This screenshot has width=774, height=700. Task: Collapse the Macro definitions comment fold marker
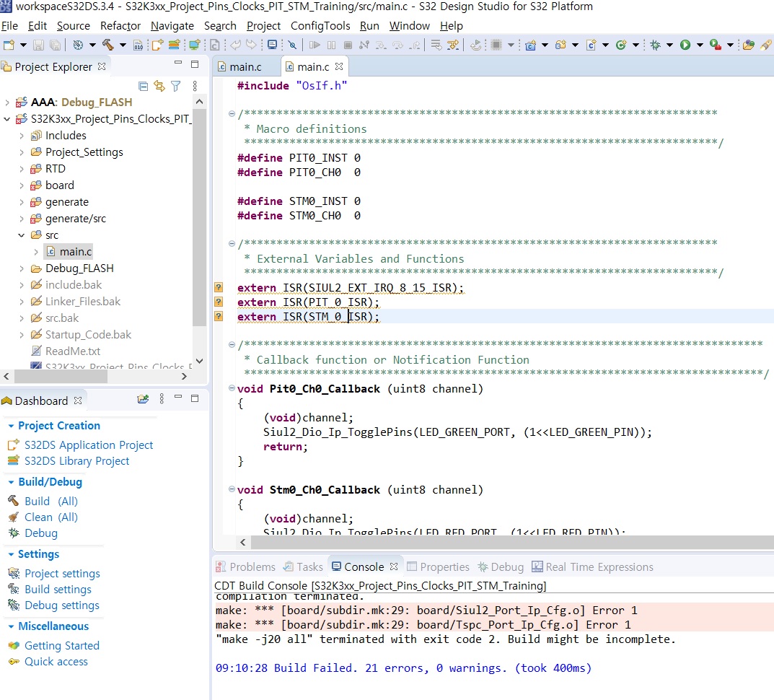[x=232, y=114]
